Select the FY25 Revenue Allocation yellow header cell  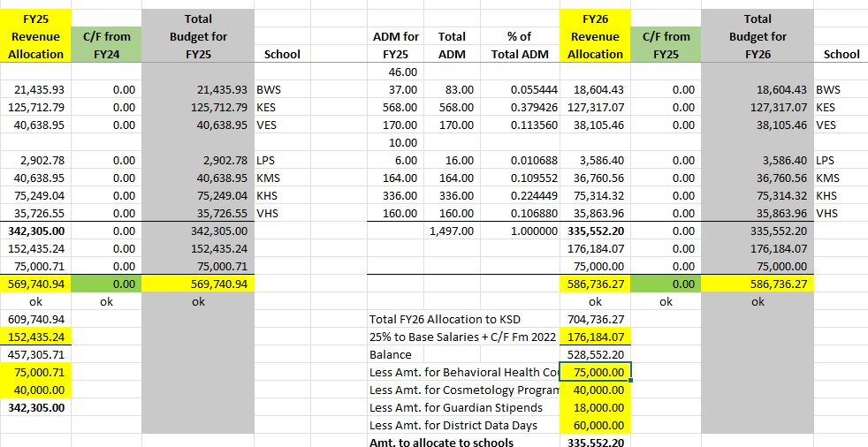pos(36,36)
